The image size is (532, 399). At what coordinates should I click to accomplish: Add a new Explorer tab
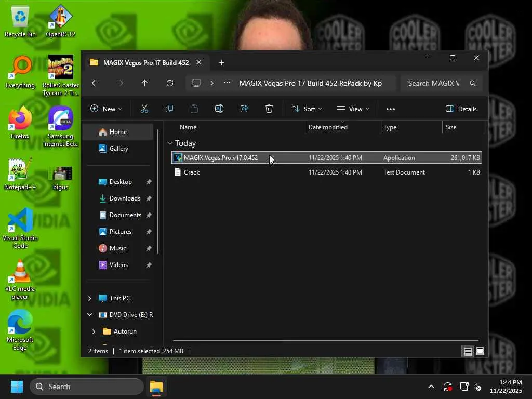(221, 63)
